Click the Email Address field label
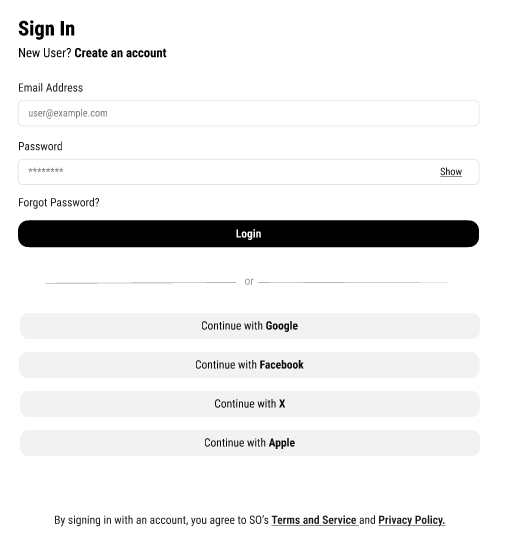The image size is (505, 550). click(x=50, y=88)
